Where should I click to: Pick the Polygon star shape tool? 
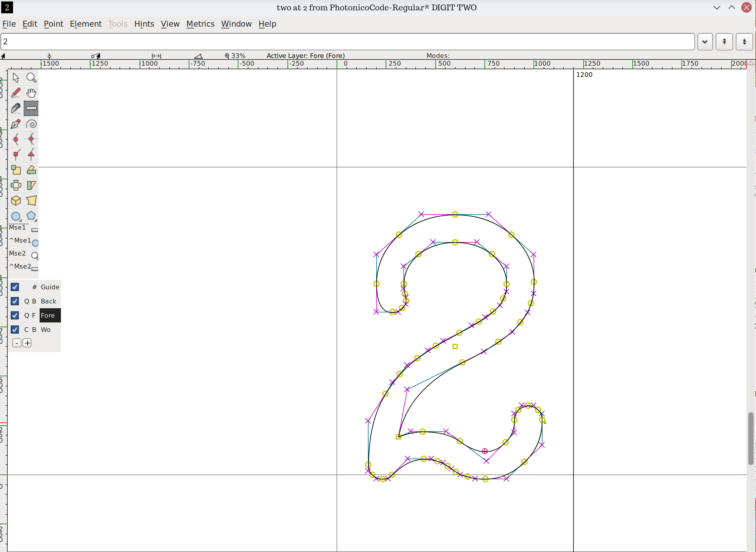click(x=31, y=216)
